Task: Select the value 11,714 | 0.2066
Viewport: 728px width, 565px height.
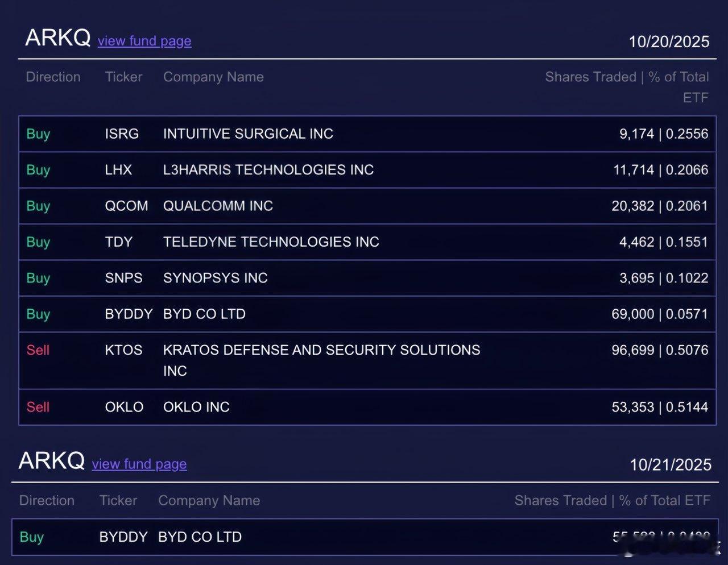Action: (x=661, y=169)
